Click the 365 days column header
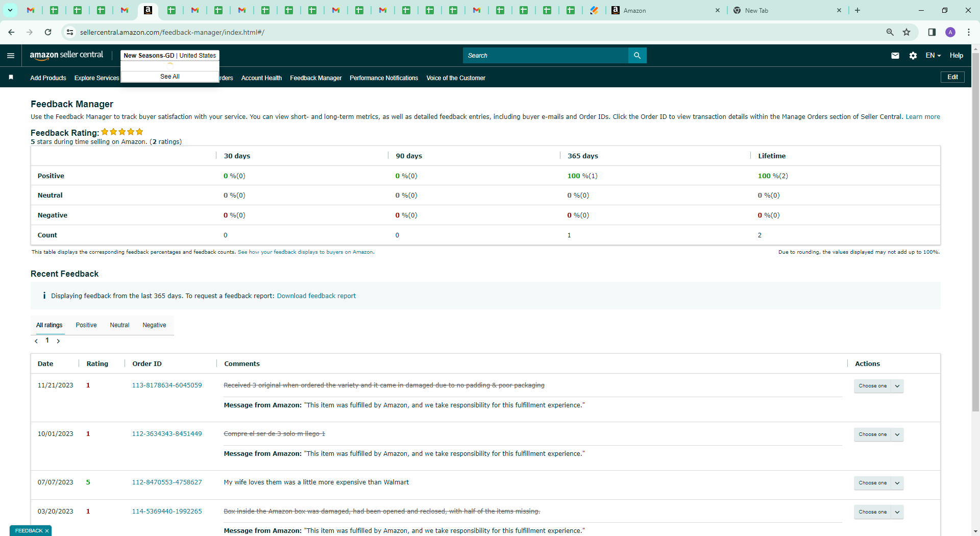The image size is (980, 536). 583,156
